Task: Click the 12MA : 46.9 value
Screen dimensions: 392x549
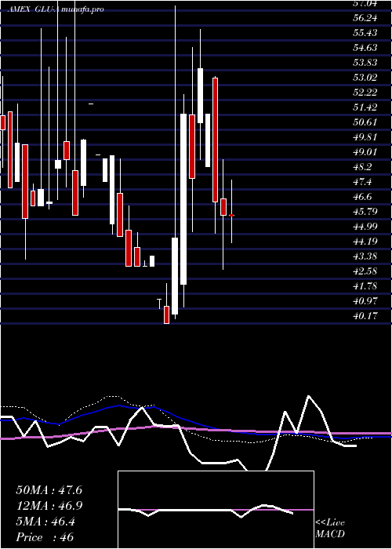Action: [49, 506]
